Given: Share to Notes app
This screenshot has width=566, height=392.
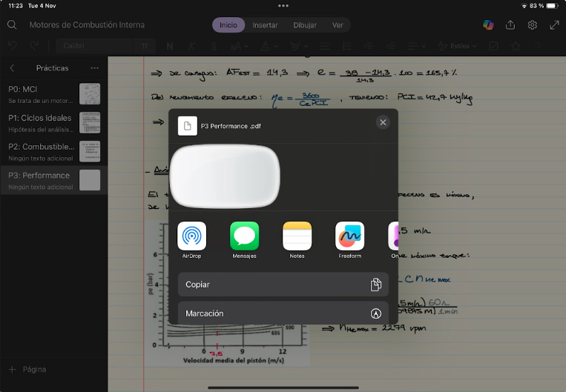Looking at the screenshot, I should pyautogui.click(x=297, y=240).
